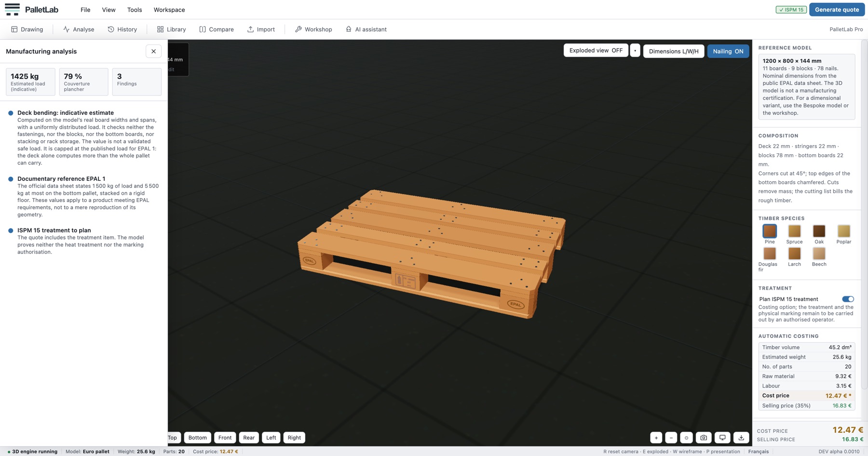Switch camera to Bottom view

click(197, 438)
